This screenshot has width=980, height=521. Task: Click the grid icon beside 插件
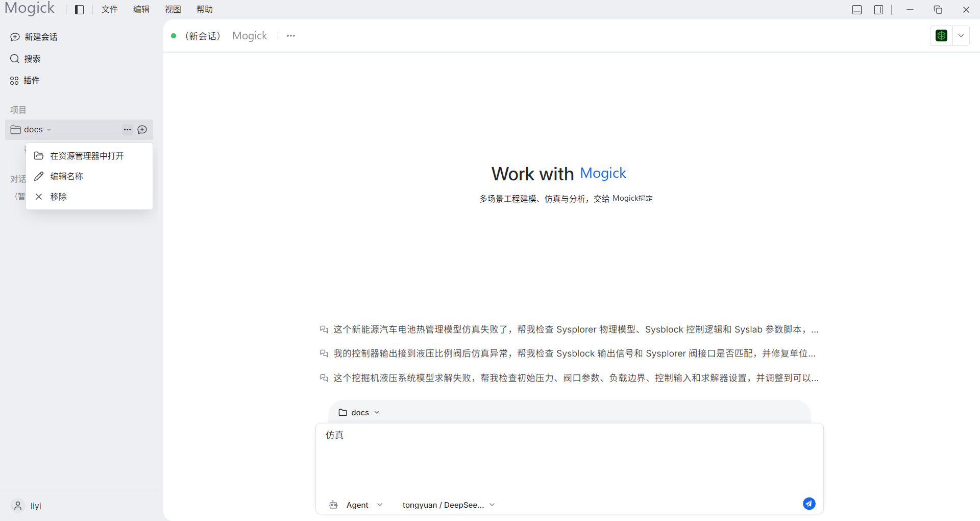(x=14, y=81)
